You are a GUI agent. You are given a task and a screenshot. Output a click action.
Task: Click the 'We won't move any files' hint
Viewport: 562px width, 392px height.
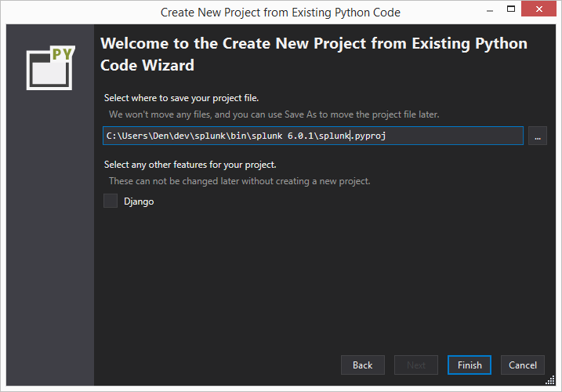[x=274, y=114]
